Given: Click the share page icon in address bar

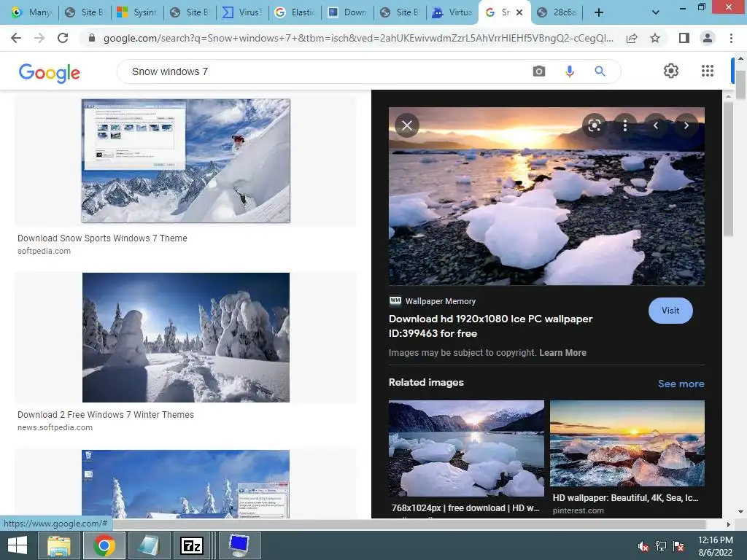Looking at the screenshot, I should [x=632, y=38].
